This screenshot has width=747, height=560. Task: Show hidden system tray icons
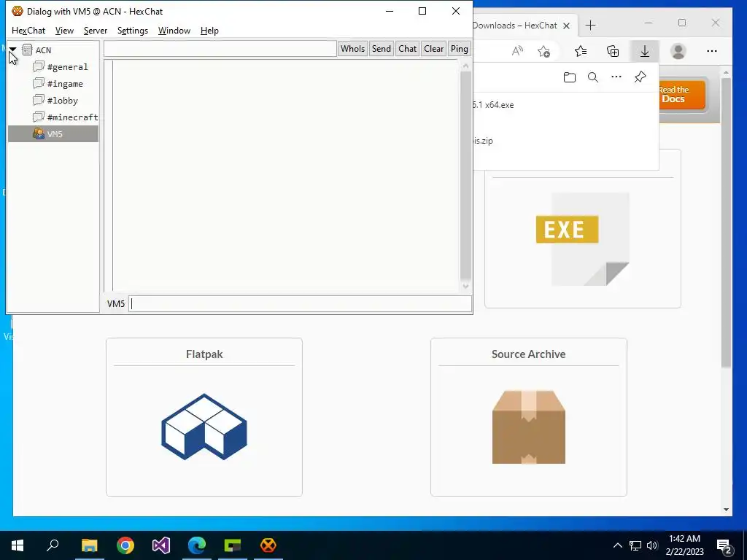tap(617, 545)
